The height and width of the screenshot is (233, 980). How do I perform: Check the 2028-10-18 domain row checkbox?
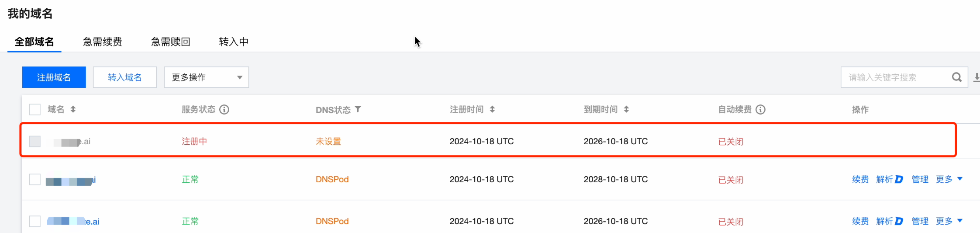[35, 180]
